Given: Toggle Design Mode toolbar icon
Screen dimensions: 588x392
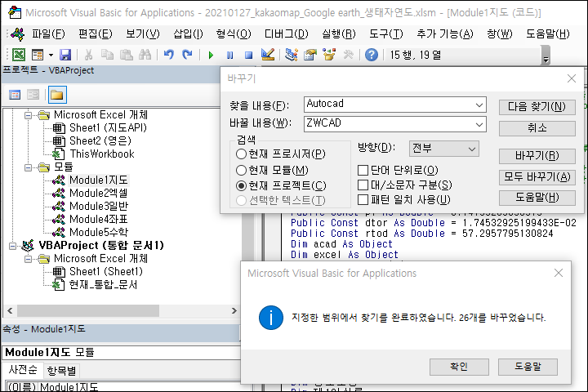Looking at the screenshot, I should point(268,55).
